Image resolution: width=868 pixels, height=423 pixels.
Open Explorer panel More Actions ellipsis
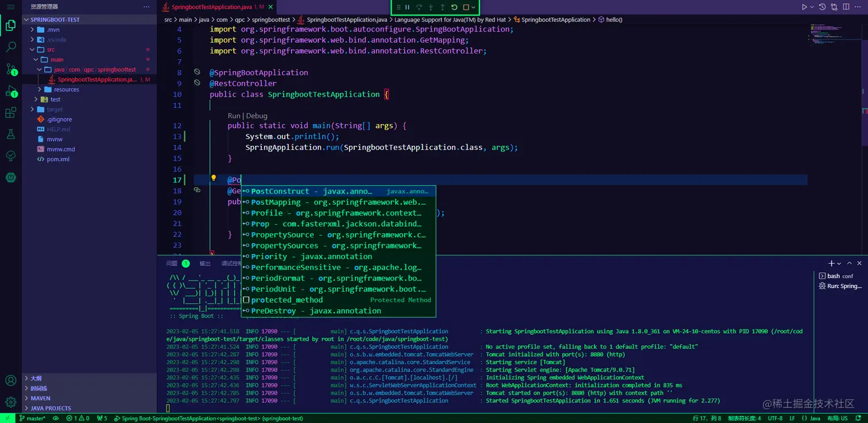point(146,7)
